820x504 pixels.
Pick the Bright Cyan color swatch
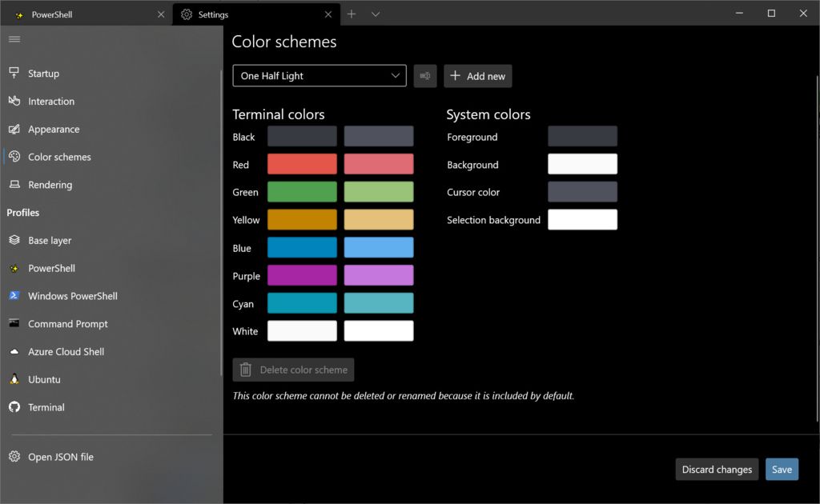(379, 303)
